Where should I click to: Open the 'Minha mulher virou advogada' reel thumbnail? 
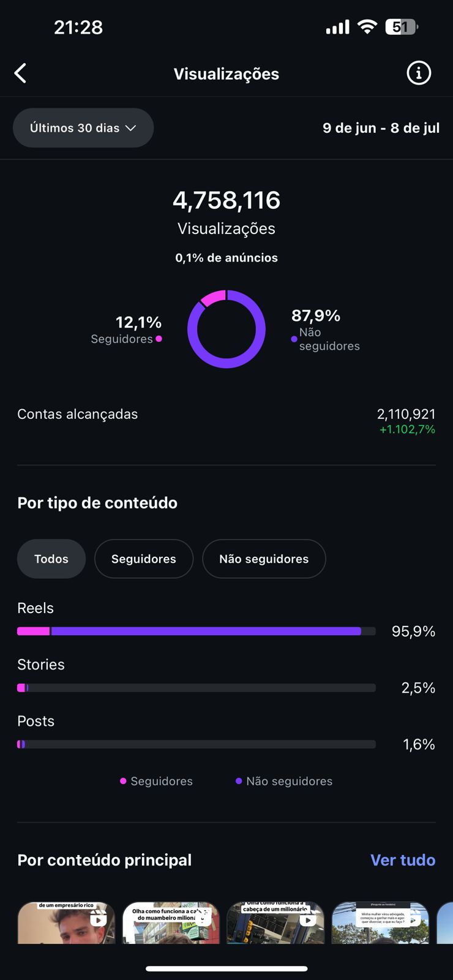tap(380, 922)
